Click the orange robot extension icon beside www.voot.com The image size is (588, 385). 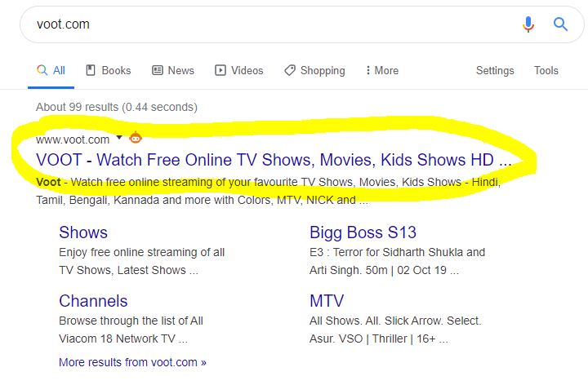tap(136, 138)
